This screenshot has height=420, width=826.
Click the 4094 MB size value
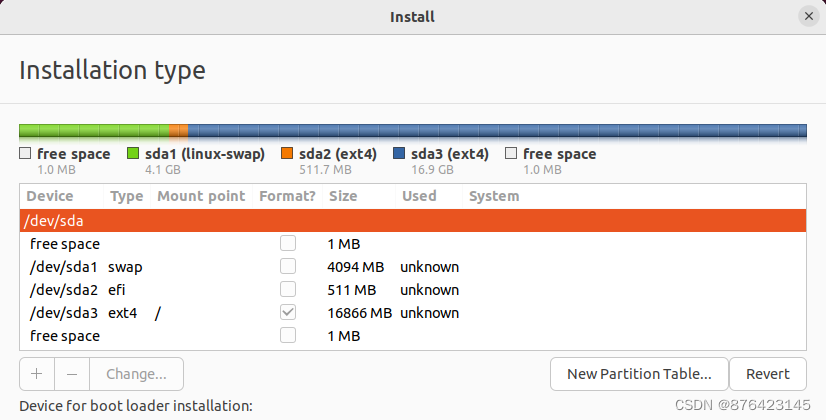[x=356, y=267]
